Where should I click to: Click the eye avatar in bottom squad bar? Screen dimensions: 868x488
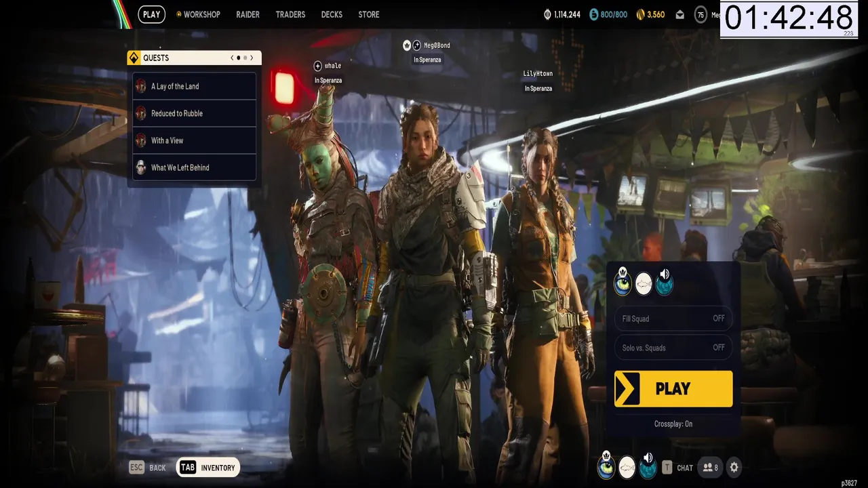tap(606, 466)
